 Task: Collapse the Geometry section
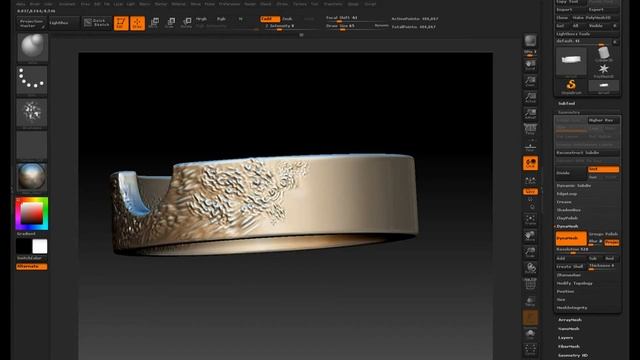click(x=569, y=112)
